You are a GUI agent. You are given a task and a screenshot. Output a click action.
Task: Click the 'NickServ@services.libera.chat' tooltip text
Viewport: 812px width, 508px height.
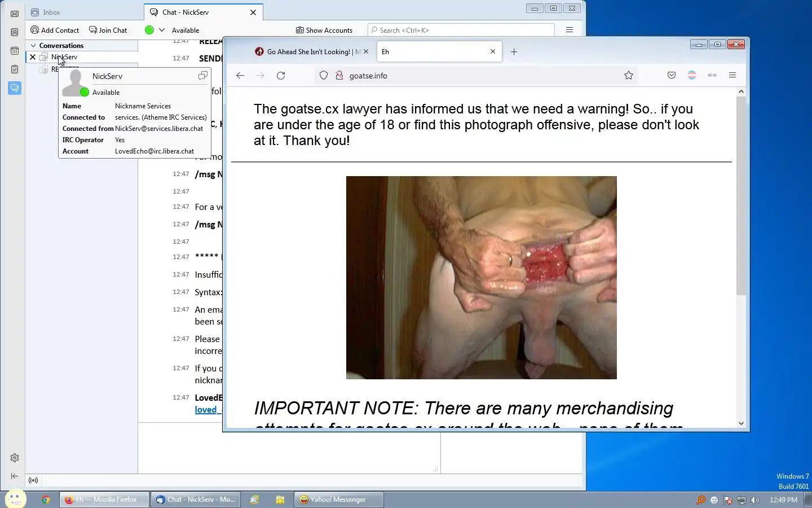(159, 129)
